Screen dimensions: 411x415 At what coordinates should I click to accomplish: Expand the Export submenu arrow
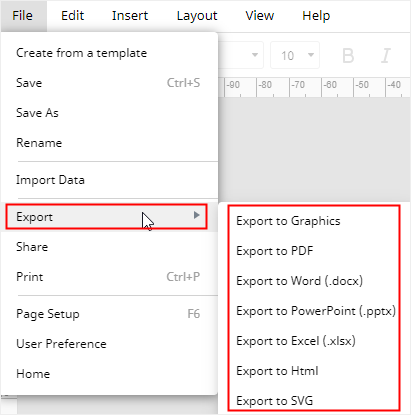point(196,215)
